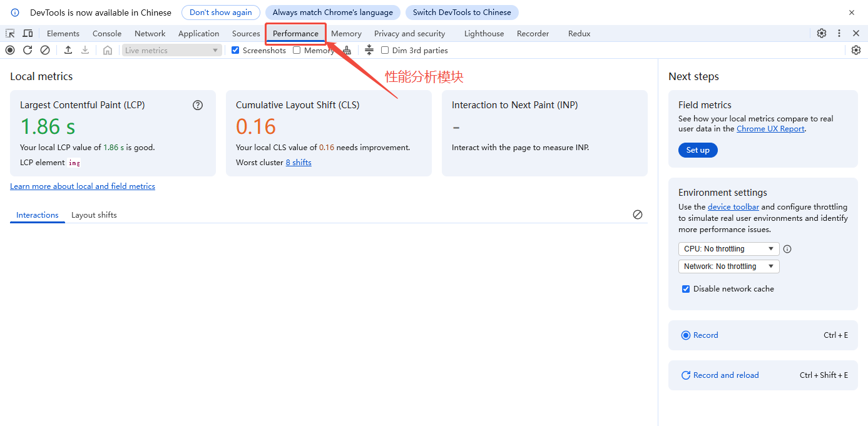Click the record and reload toolbar icon
Image resolution: width=868 pixels, height=426 pixels.
click(x=28, y=50)
